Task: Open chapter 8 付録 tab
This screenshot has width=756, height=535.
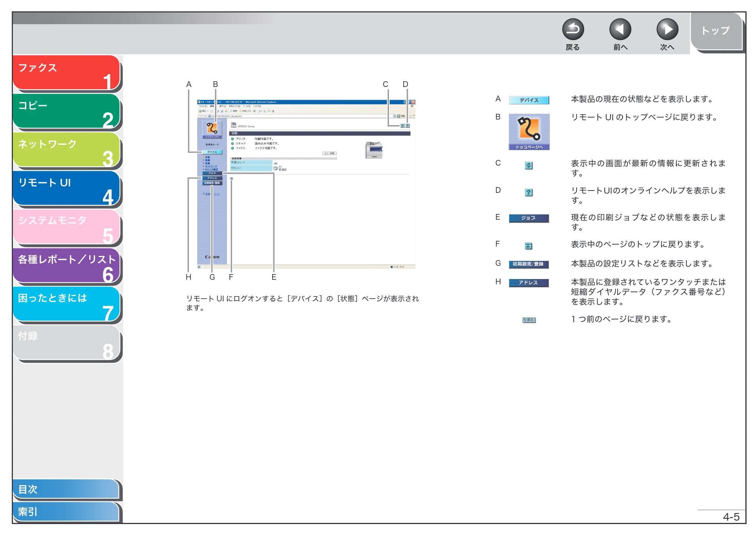Action: pos(67,343)
